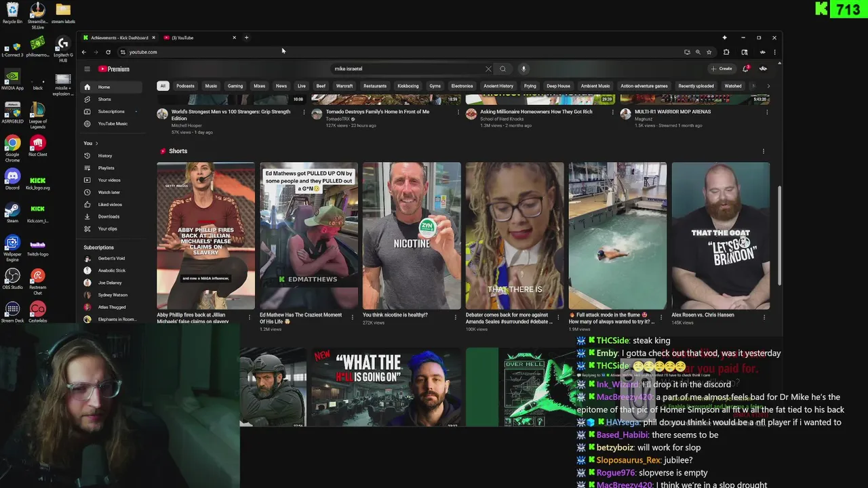
Task: Play the Abby Phillip short thumbnail
Action: click(206, 236)
